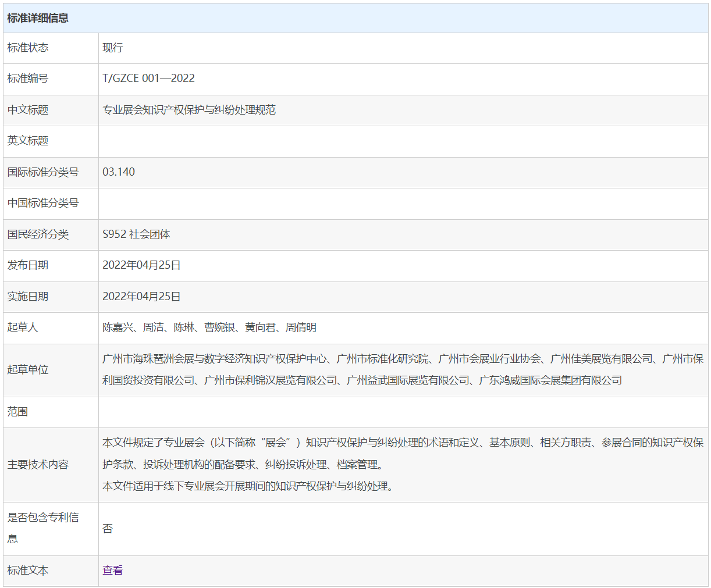Click the value S952 社会团体
The image size is (711, 588).
click(x=136, y=234)
